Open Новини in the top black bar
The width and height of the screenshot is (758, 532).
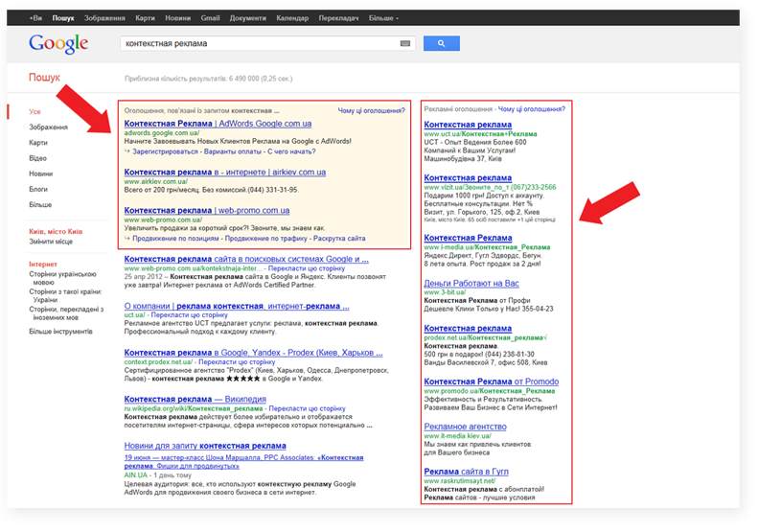(x=178, y=18)
